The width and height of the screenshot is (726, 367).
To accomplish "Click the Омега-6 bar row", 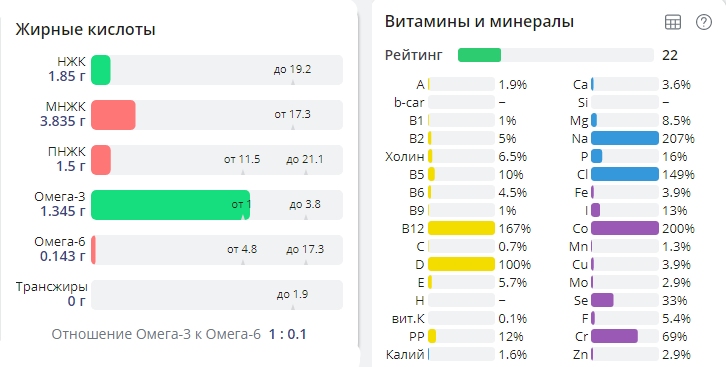I will (x=217, y=250).
